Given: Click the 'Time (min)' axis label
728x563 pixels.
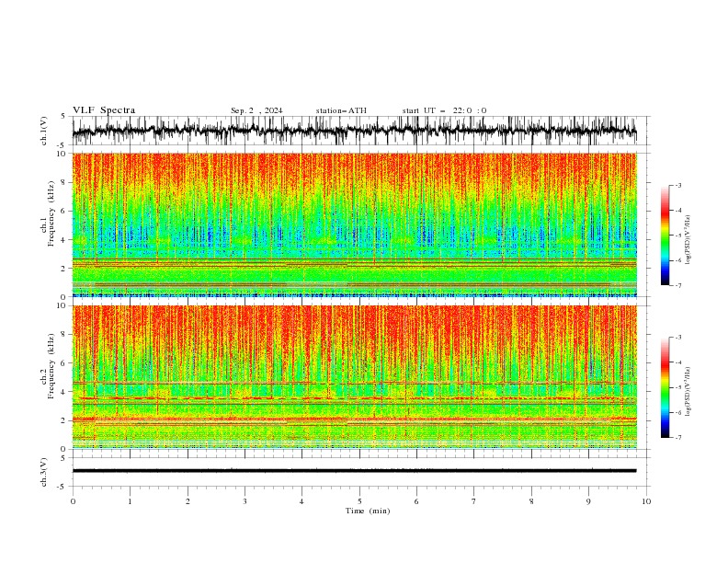Looking at the screenshot, I should 368,511.
